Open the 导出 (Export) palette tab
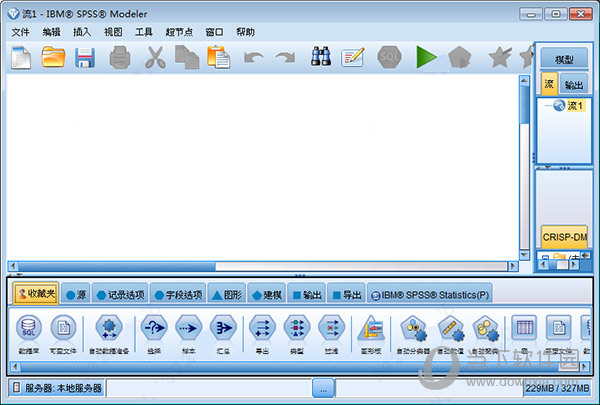 pos(347,294)
